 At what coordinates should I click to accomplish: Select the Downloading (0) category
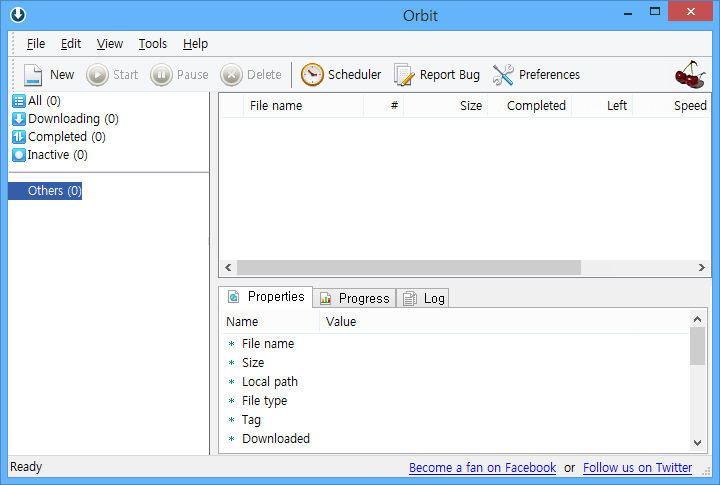pos(66,119)
